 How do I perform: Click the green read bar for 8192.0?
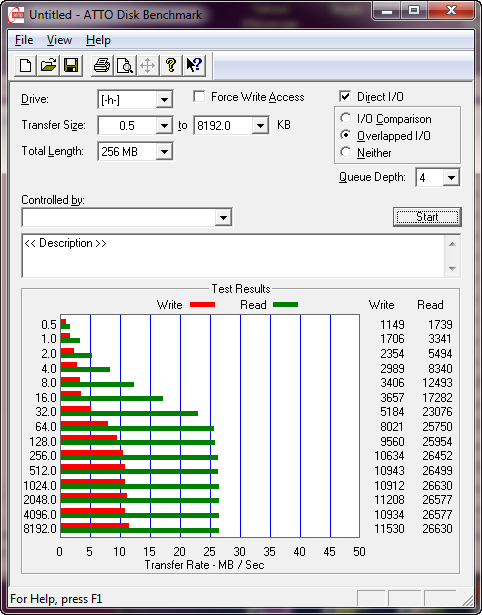coord(140,531)
